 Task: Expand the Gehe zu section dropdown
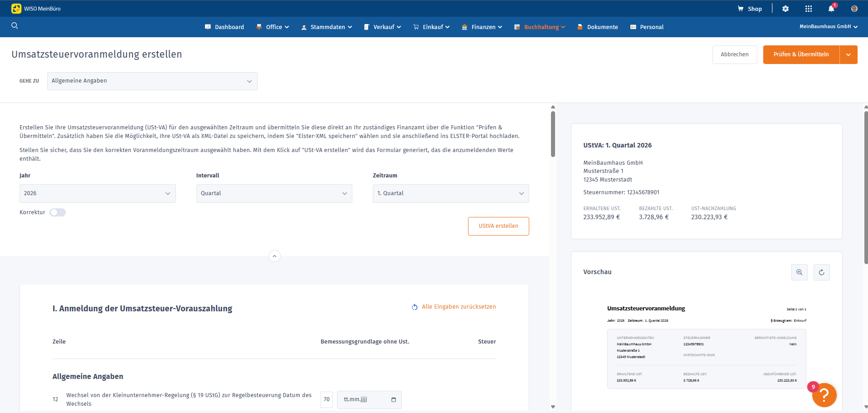click(152, 81)
